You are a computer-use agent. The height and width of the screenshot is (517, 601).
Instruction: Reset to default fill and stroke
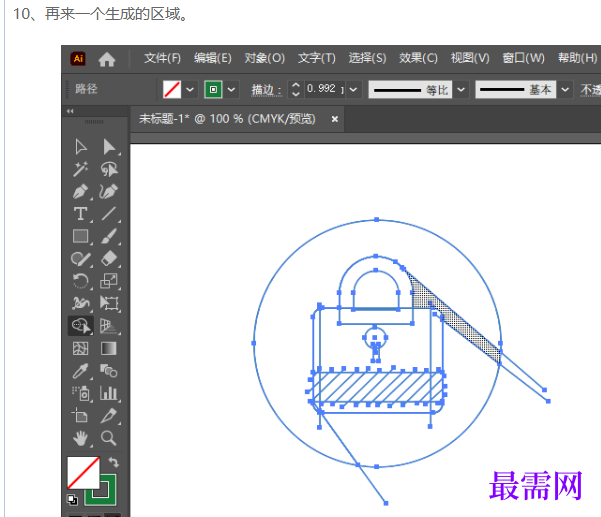click(72, 500)
